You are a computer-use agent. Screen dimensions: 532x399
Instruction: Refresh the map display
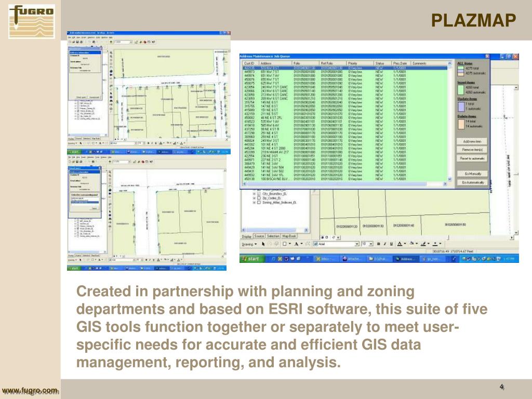334,237
